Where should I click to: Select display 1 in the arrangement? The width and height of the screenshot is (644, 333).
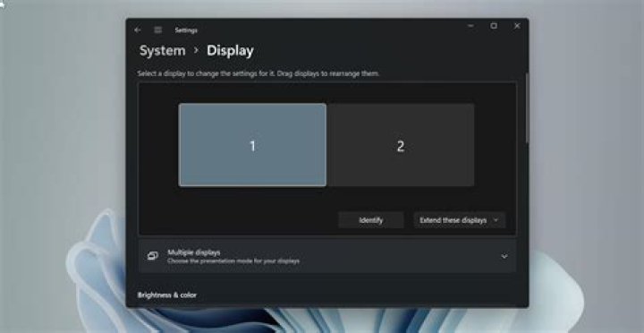tap(252, 145)
